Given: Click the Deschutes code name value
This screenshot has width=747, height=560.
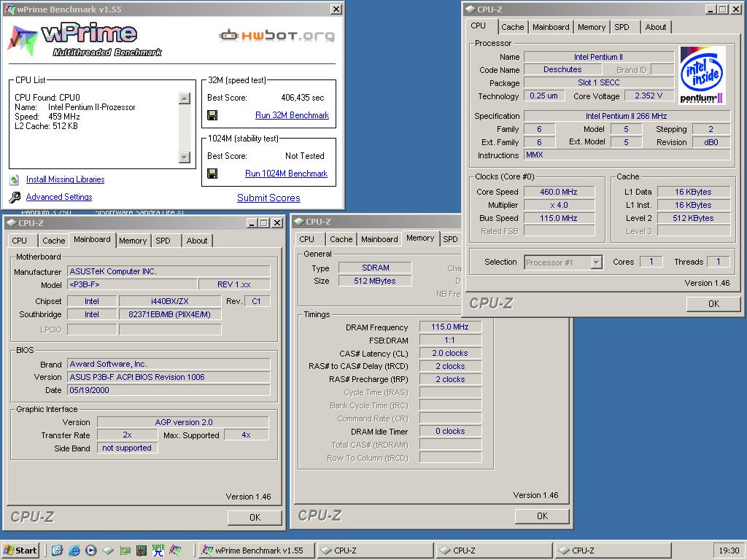Looking at the screenshot, I should [x=562, y=69].
